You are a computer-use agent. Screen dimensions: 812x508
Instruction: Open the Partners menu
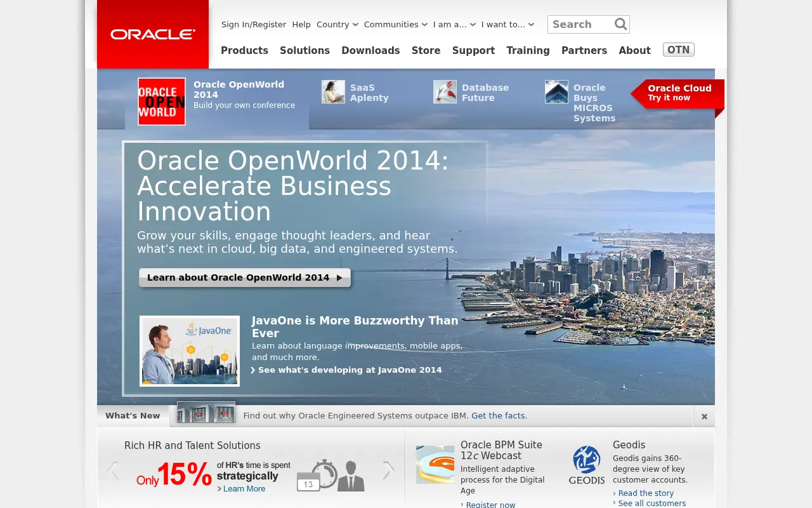click(x=584, y=50)
